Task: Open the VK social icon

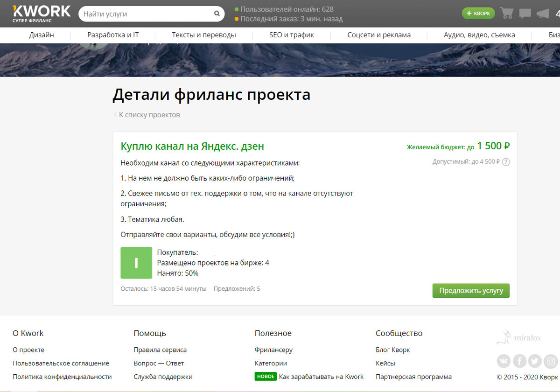Action: coord(504,361)
